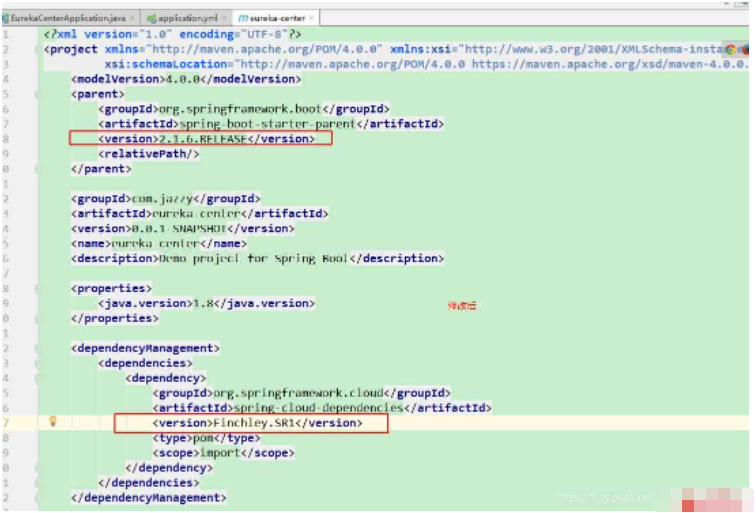This screenshot has height=513, width=756.
Task: Close the application.yml tab
Action: pyautogui.click(x=224, y=18)
